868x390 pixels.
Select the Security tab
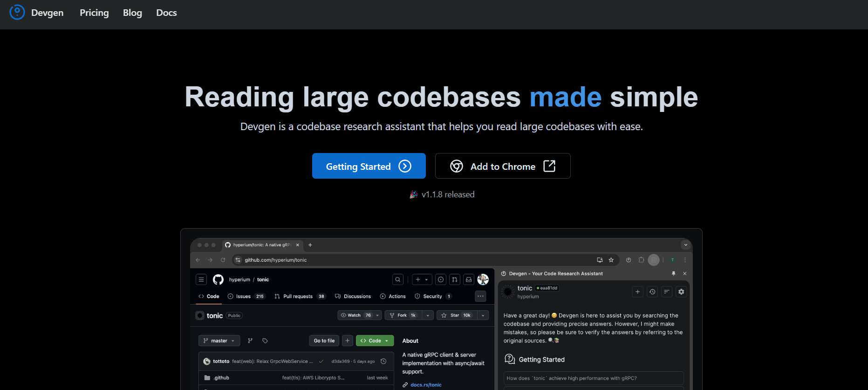coord(433,296)
